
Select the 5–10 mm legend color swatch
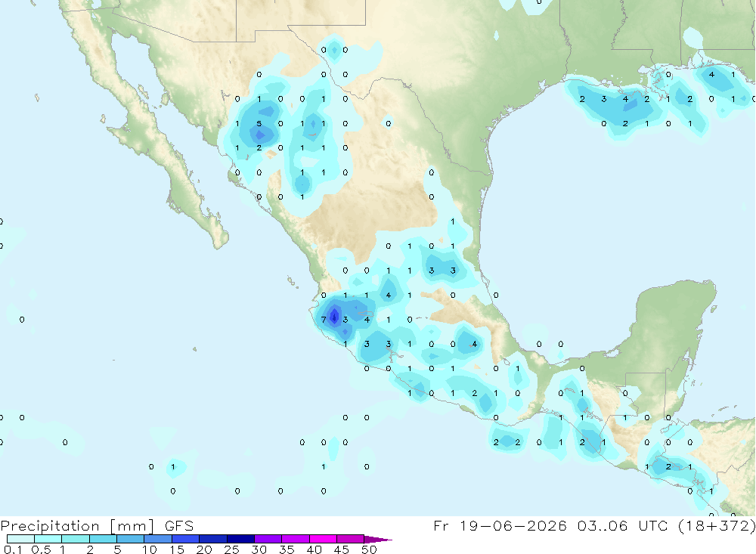[130, 539]
